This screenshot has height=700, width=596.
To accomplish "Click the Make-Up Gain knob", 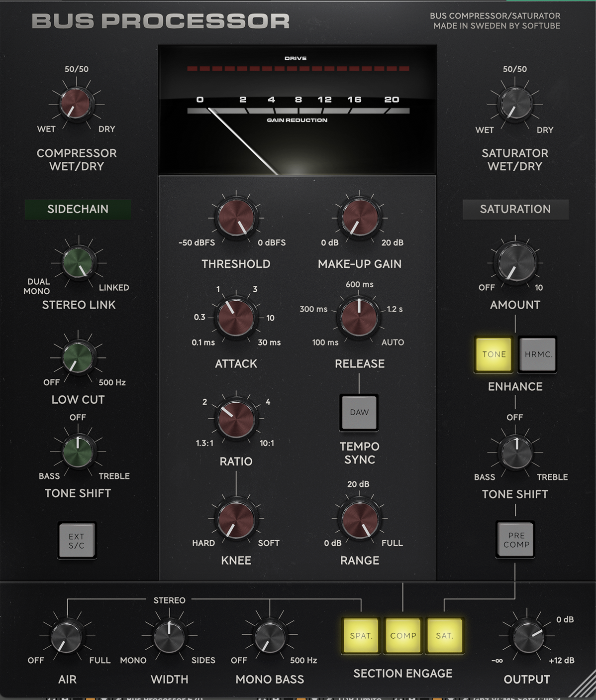I will click(360, 218).
